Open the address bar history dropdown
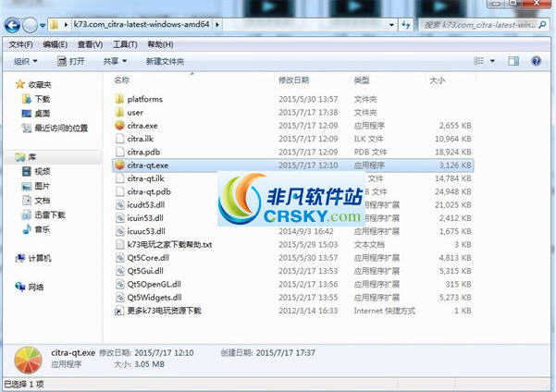Screen dimensions: 556x392 point(391,25)
